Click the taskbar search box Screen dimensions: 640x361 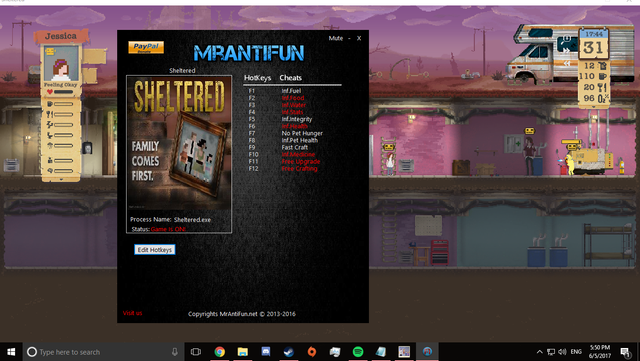tap(104, 352)
